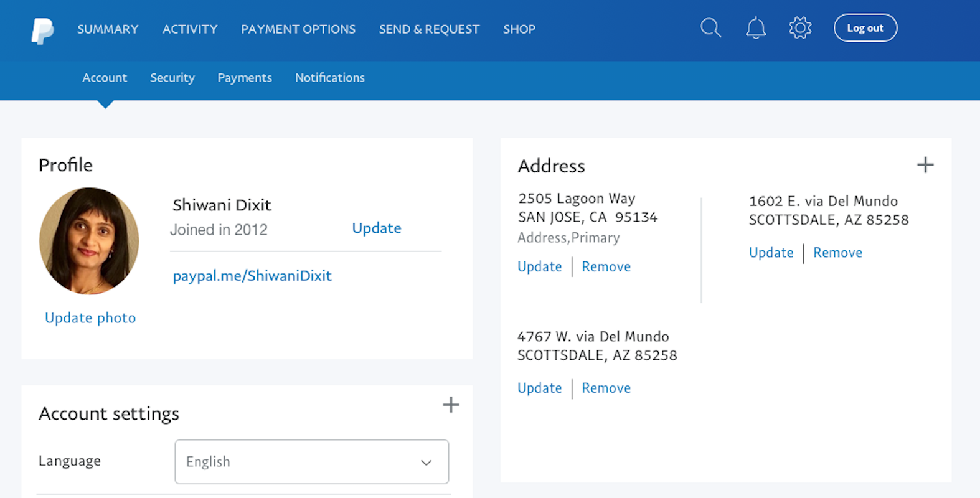Click the Address section heading

tap(552, 166)
